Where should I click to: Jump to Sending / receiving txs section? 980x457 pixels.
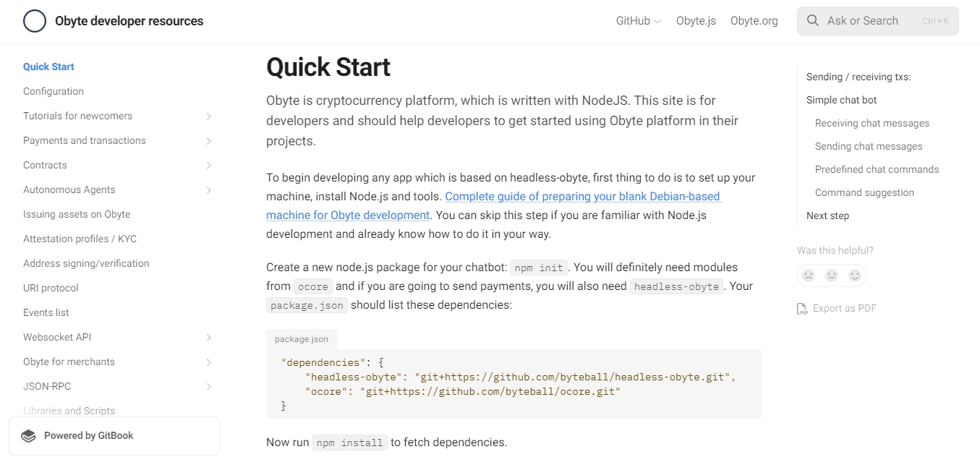click(858, 77)
